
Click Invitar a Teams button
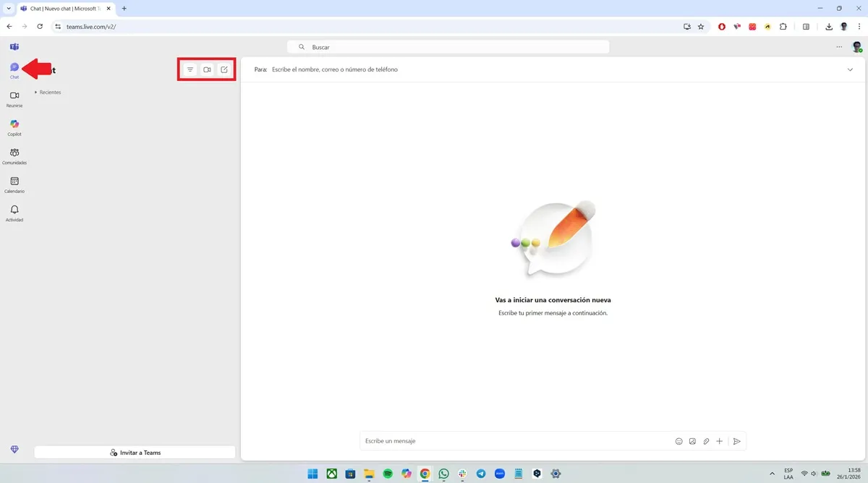[135, 453]
